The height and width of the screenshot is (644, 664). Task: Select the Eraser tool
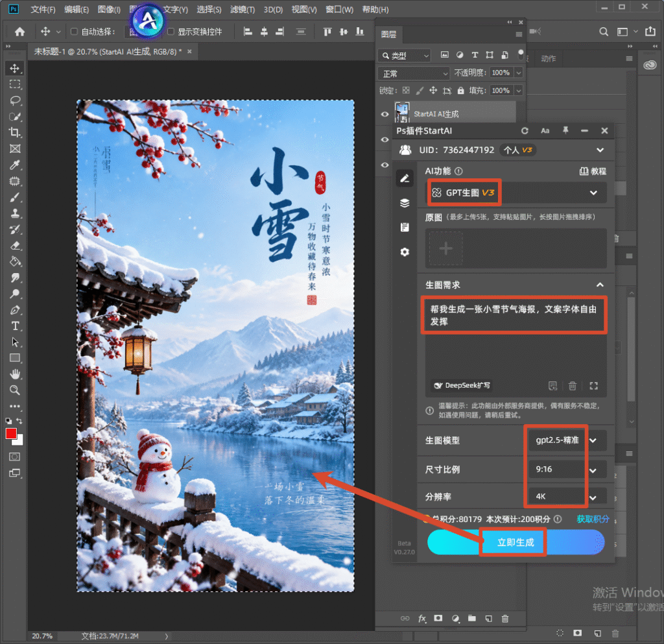pos(15,246)
